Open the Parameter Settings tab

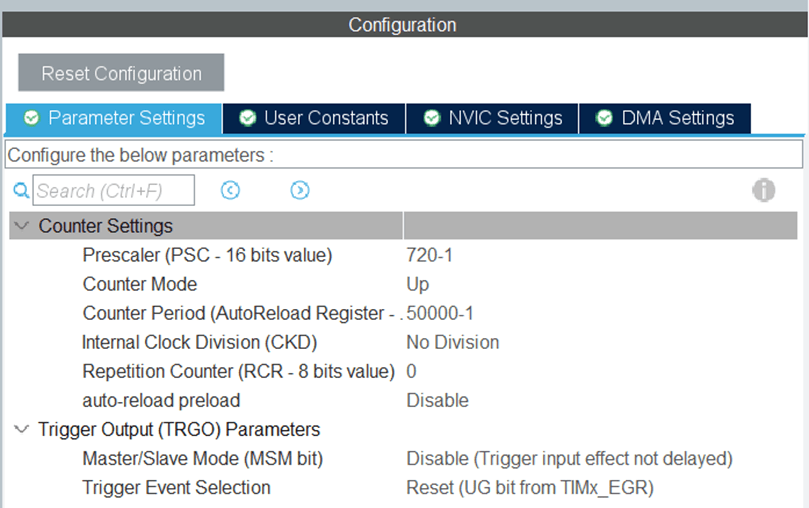pyautogui.click(x=114, y=118)
